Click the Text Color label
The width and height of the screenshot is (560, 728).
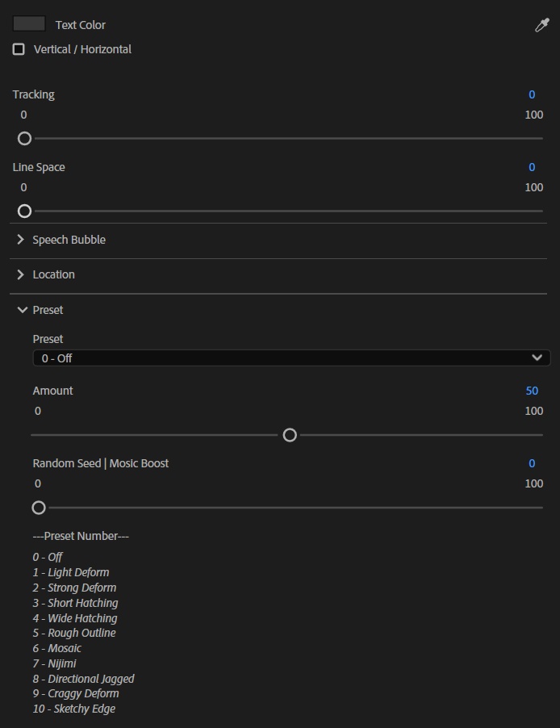pos(80,25)
